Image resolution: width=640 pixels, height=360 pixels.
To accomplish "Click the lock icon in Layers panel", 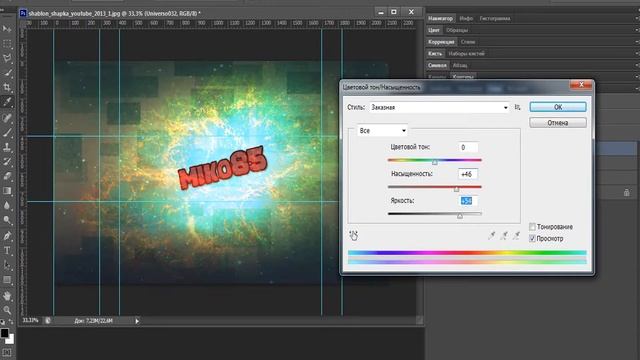I will point(627,193).
